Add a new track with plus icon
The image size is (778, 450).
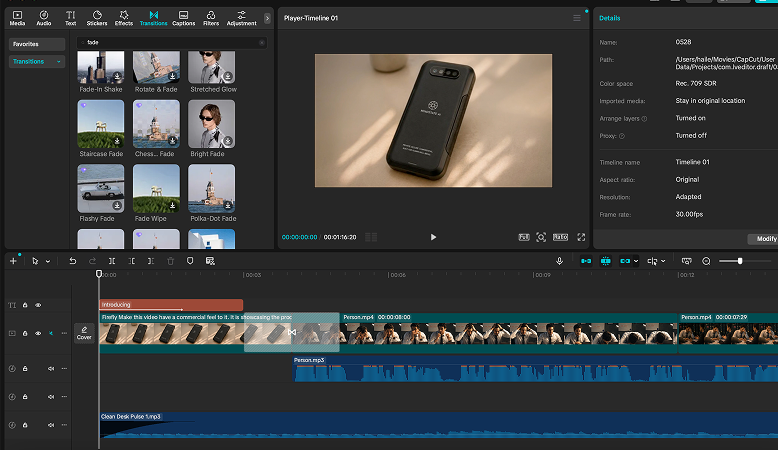[x=13, y=261]
